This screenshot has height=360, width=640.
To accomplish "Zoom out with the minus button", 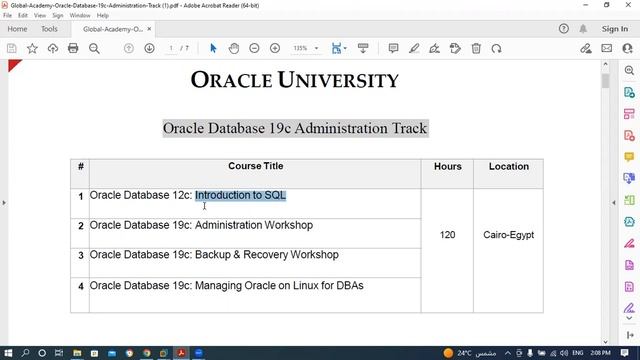I will [x=254, y=48].
